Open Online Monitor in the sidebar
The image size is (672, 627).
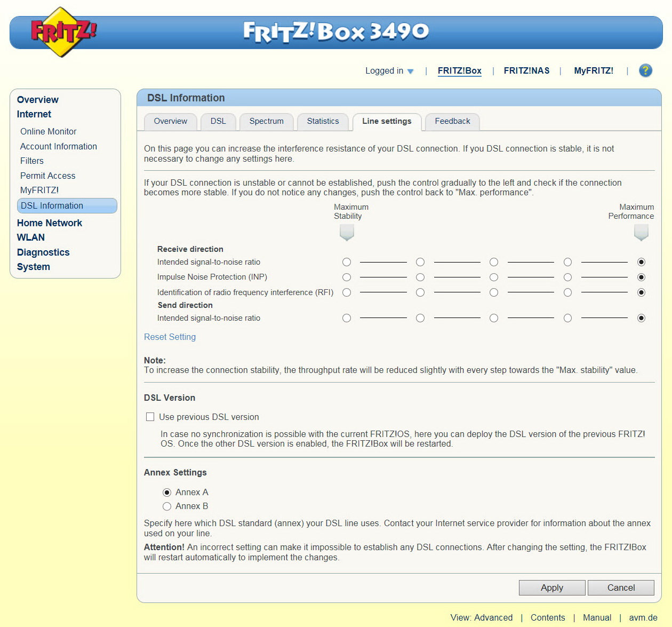(x=49, y=131)
